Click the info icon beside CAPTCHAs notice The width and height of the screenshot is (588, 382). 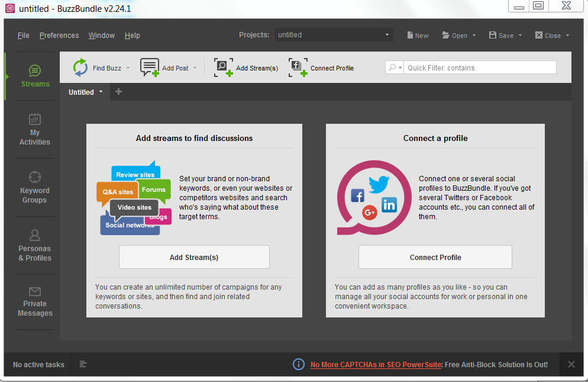click(x=299, y=364)
